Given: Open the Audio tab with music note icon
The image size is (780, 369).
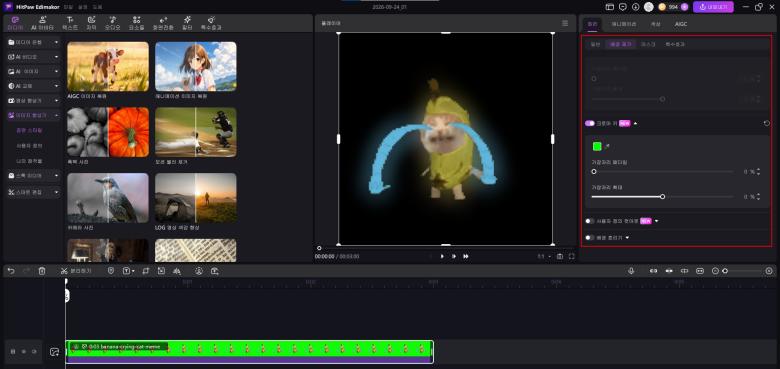Looking at the screenshot, I should point(112,23).
